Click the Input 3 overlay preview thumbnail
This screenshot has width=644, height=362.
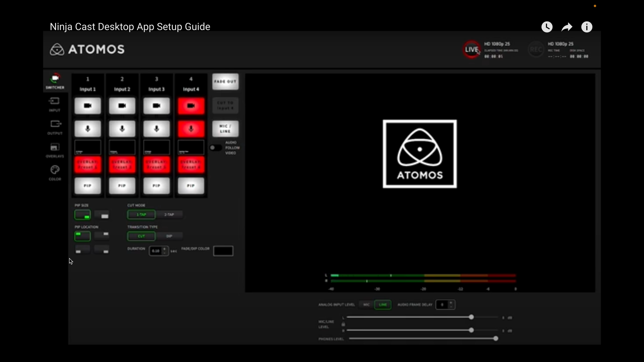pos(156,147)
